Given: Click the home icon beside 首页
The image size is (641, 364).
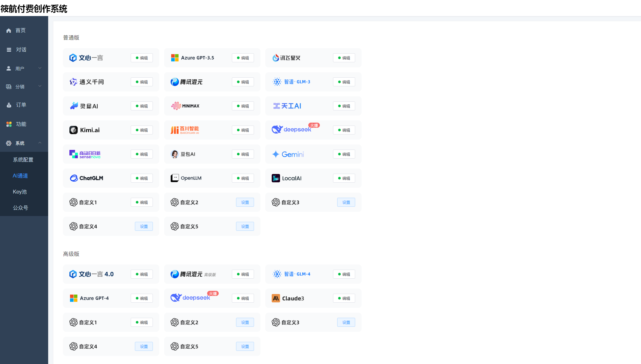Looking at the screenshot, I should [x=9, y=30].
